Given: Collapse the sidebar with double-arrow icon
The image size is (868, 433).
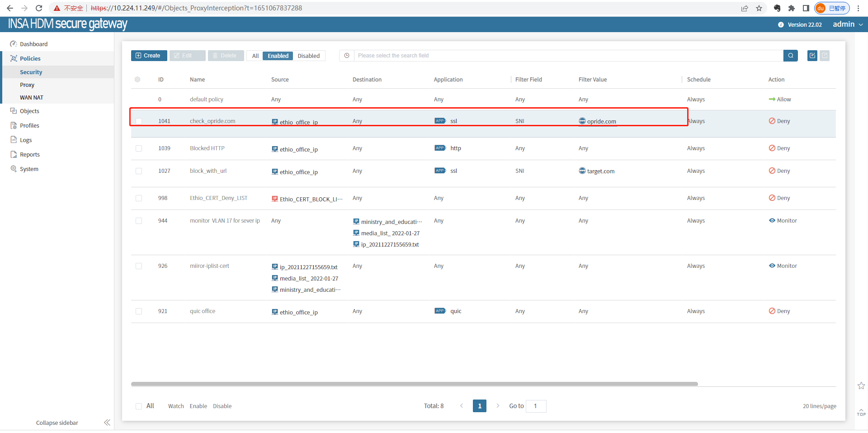Looking at the screenshot, I should tap(107, 423).
